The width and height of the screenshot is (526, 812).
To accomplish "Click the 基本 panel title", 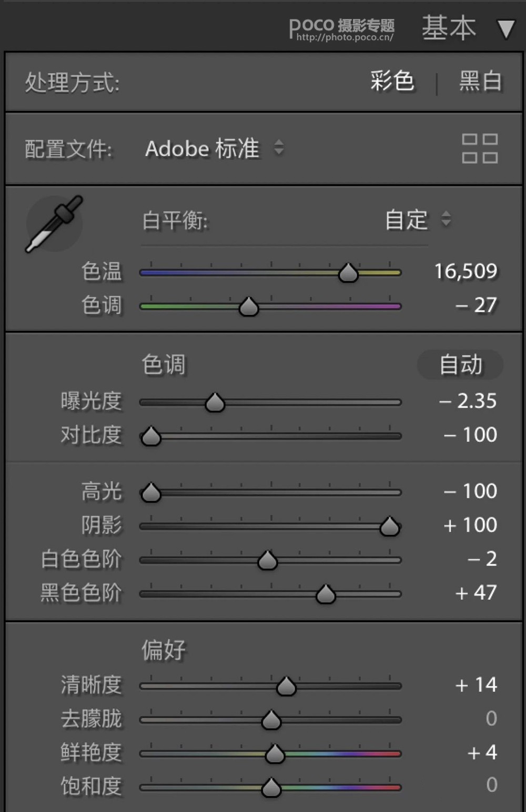I will click(449, 28).
